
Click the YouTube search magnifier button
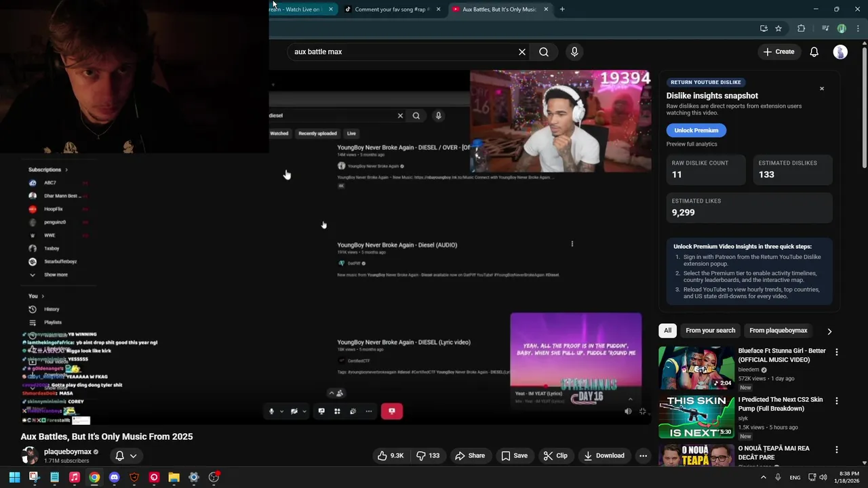point(544,52)
